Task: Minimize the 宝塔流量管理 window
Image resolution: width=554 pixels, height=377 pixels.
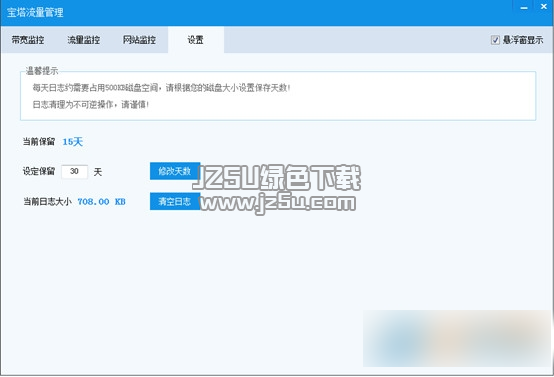Action: click(524, 7)
